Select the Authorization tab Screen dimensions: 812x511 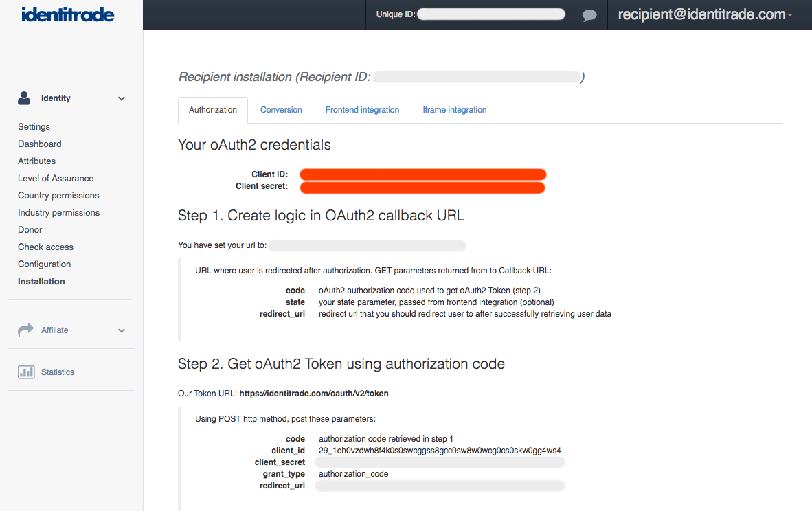213,110
